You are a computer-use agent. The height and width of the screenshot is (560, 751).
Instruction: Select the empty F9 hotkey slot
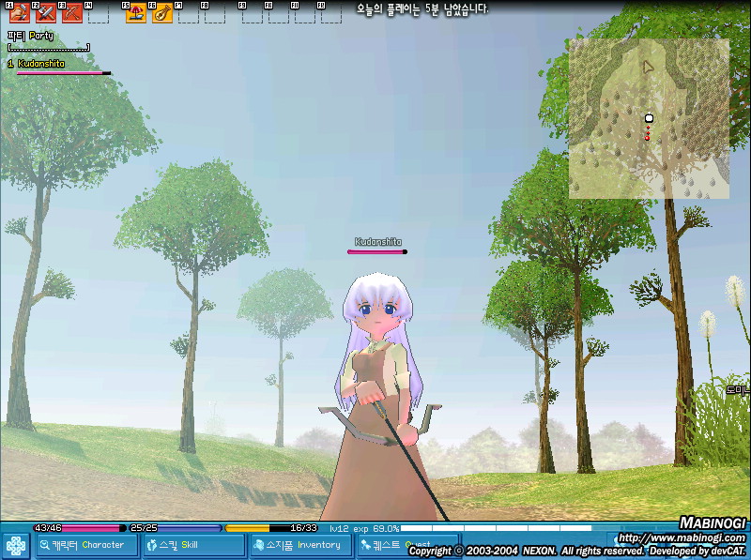tap(253, 13)
